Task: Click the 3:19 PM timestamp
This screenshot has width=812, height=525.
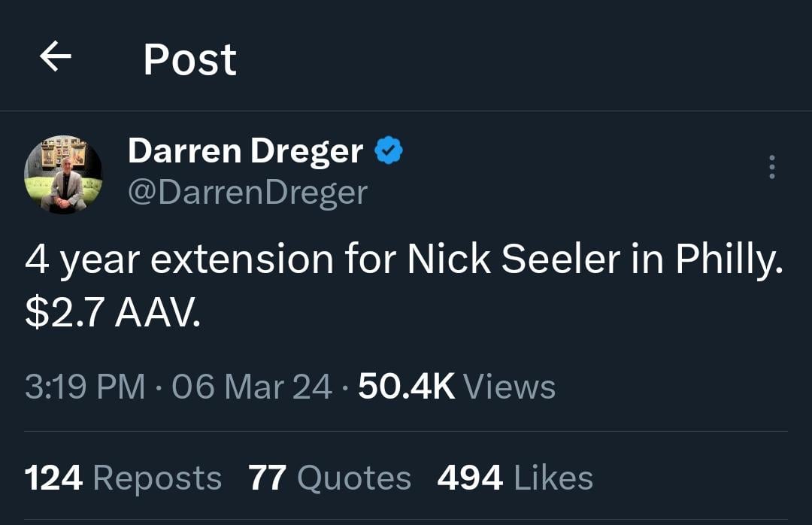Action: pyautogui.click(x=84, y=387)
